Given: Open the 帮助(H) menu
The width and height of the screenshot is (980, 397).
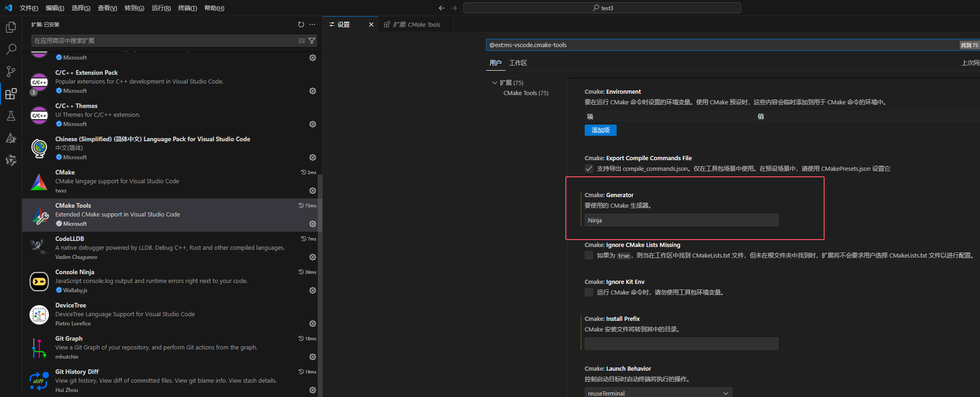Looking at the screenshot, I should click(x=214, y=8).
